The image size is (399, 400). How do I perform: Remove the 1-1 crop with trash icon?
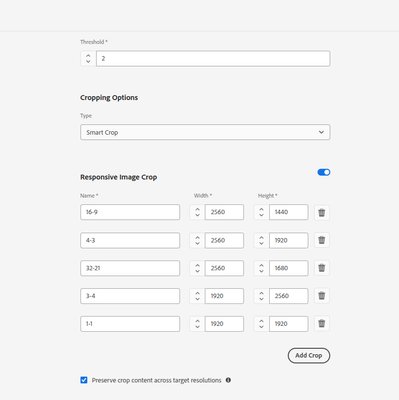click(x=322, y=324)
